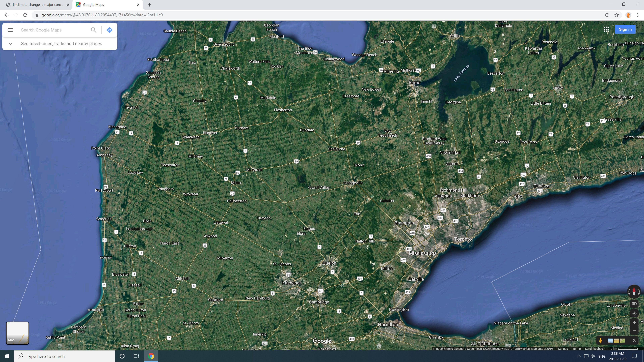The width and height of the screenshot is (644, 362).
Task: Zoom out with the minus button
Action: click(x=634, y=331)
